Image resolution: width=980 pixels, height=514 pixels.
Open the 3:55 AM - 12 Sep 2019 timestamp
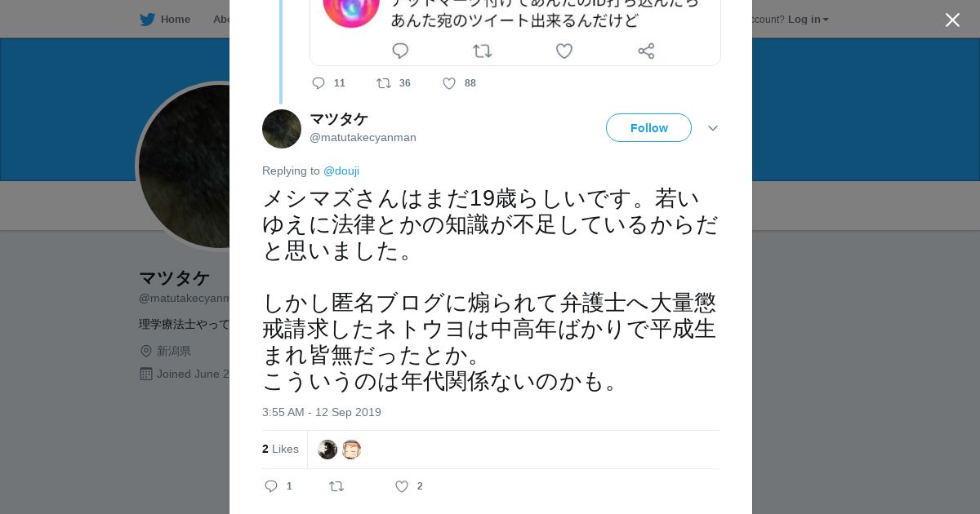322,412
